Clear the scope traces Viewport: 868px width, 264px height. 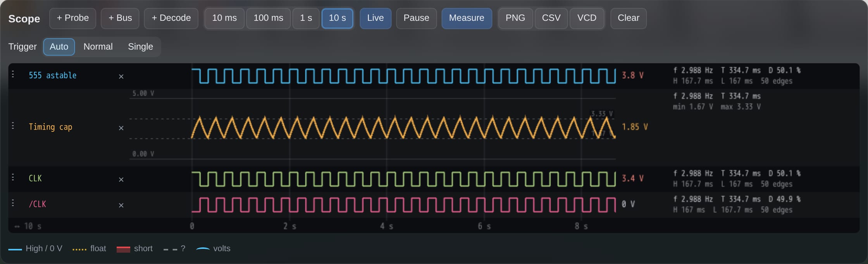628,18
